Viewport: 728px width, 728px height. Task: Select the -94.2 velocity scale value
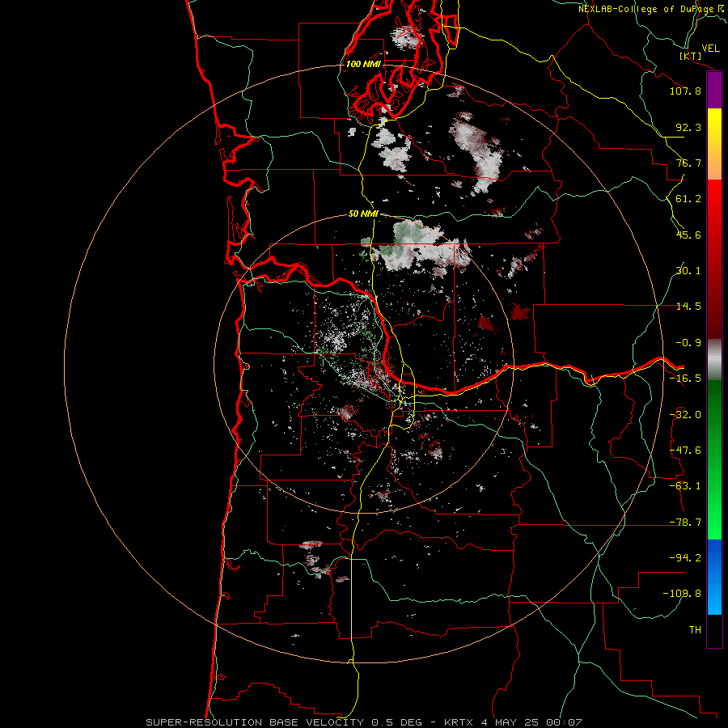685,558
